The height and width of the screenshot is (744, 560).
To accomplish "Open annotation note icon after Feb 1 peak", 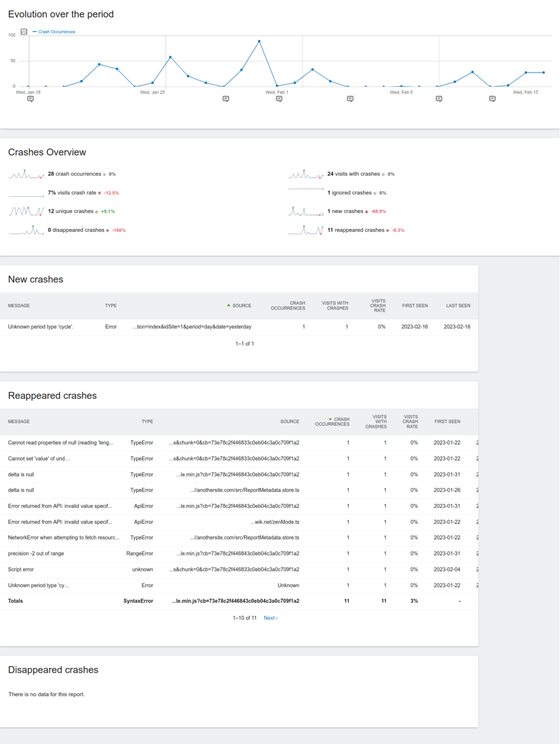I will (x=350, y=99).
